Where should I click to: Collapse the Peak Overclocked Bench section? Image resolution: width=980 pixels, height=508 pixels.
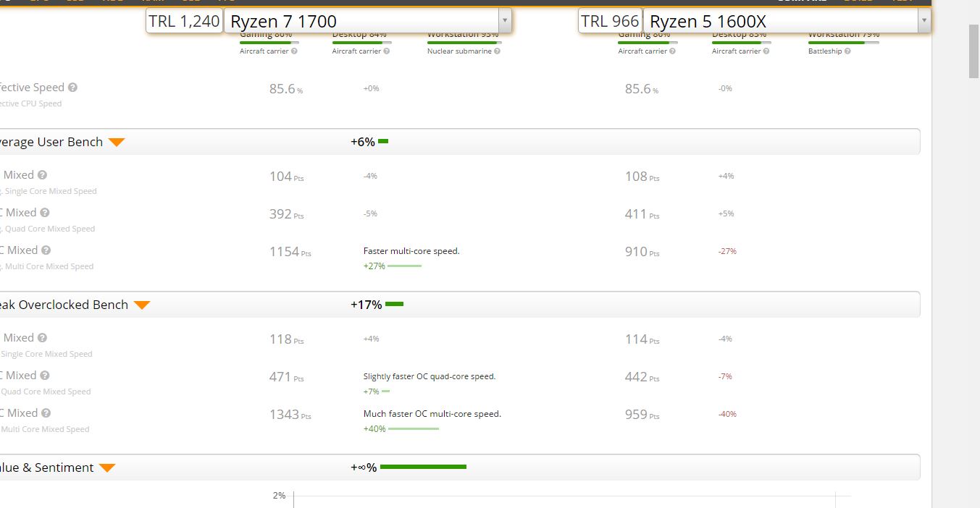click(x=142, y=305)
